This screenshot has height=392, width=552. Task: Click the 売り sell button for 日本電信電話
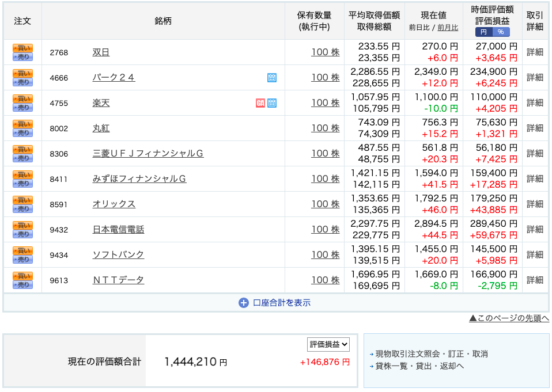(x=22, y=234)
